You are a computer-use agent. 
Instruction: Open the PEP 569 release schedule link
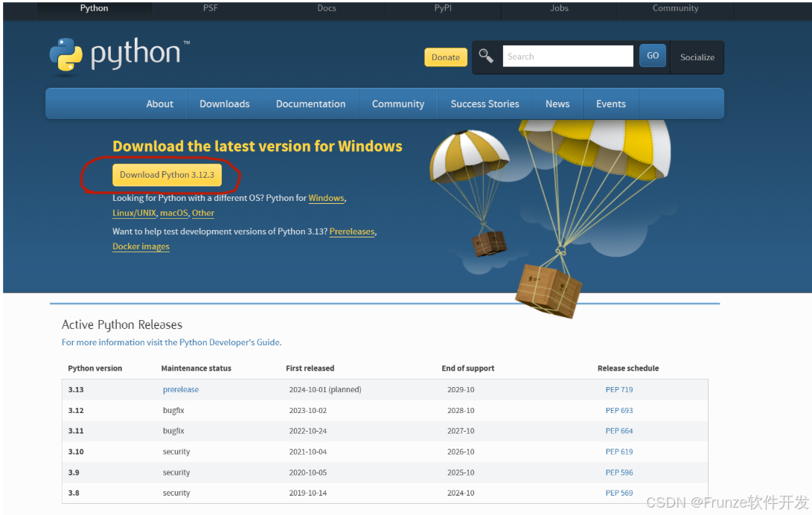619,493
